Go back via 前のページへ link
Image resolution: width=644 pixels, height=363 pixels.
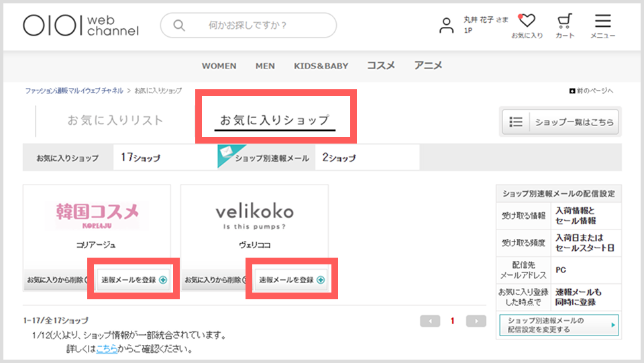pos(592,91)
